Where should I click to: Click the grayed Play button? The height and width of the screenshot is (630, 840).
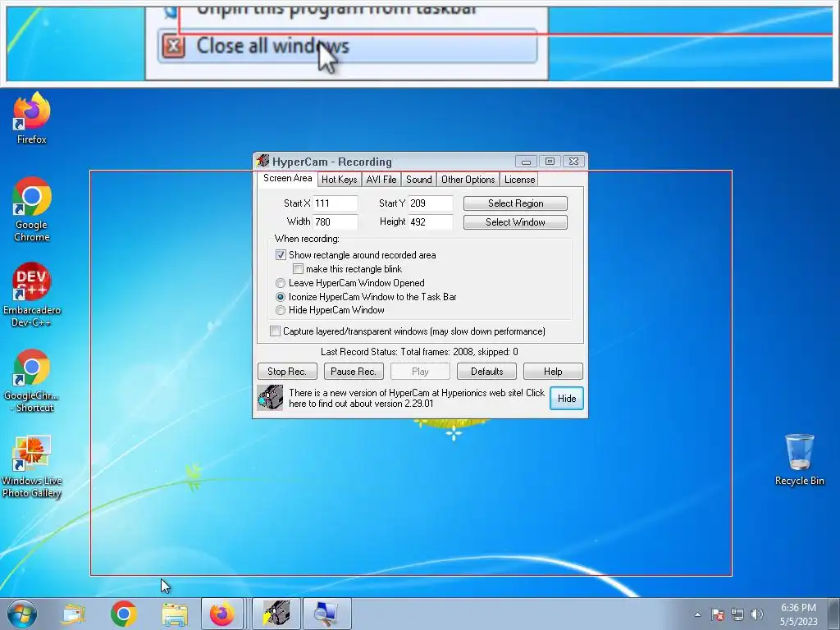pos(420,372)
